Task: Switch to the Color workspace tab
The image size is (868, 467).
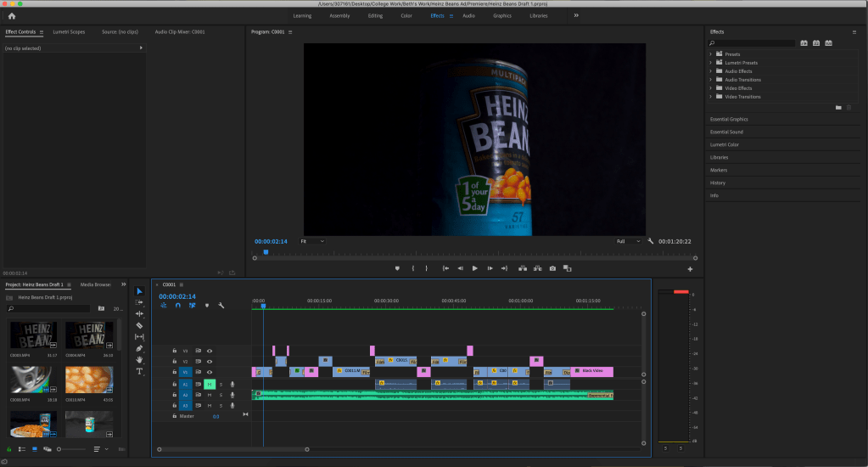Action: pyautogui.click(x=406, y=15)
